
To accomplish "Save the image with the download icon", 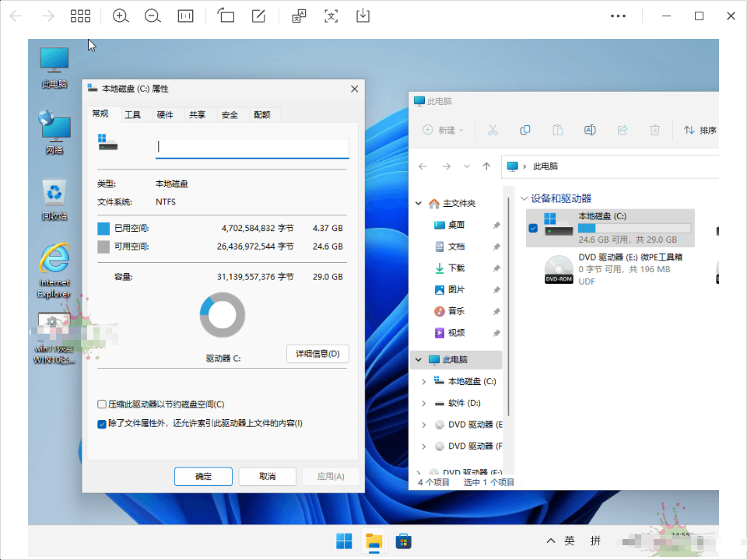I will (363, 16).
